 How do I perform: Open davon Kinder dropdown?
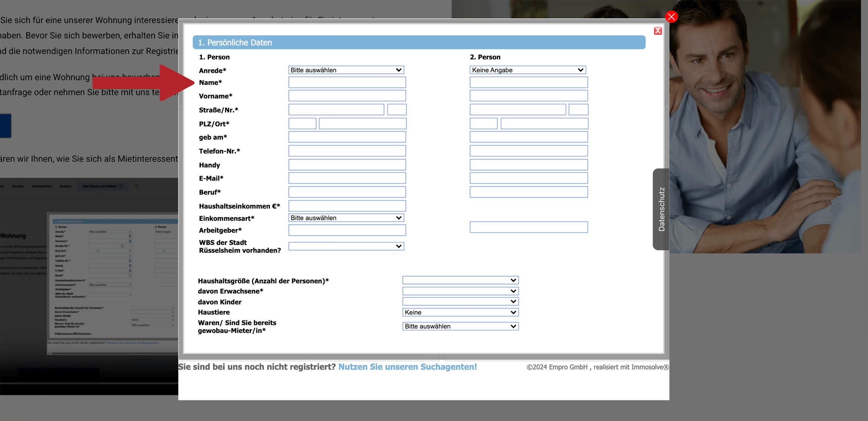coord(460,302)
